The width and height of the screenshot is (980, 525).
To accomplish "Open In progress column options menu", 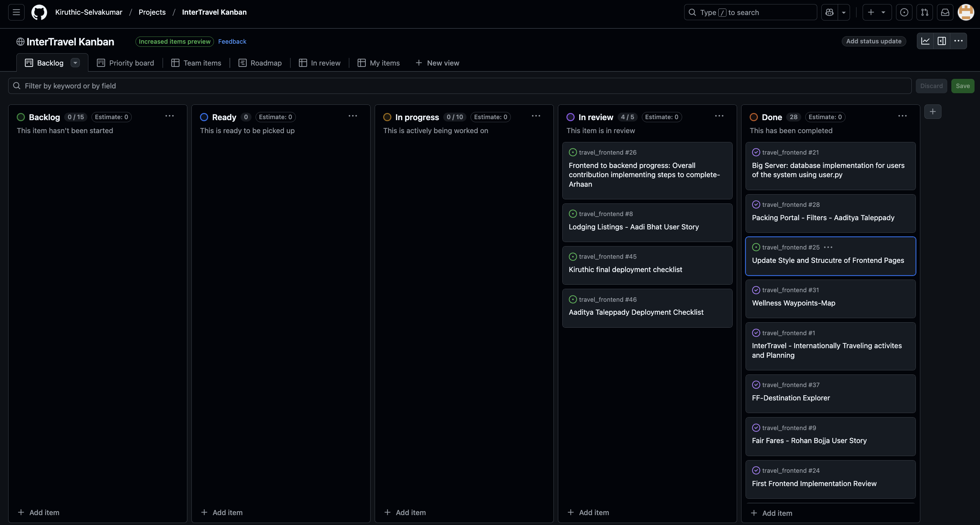I will click(536, 116).
